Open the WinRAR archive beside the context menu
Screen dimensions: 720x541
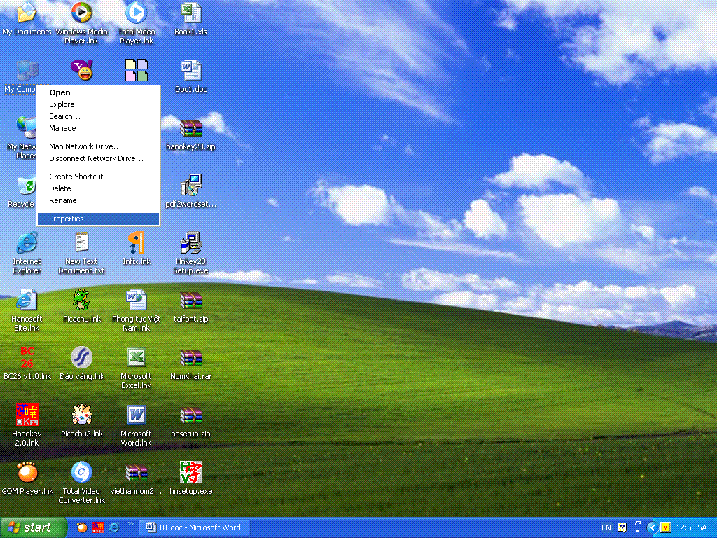191,128
